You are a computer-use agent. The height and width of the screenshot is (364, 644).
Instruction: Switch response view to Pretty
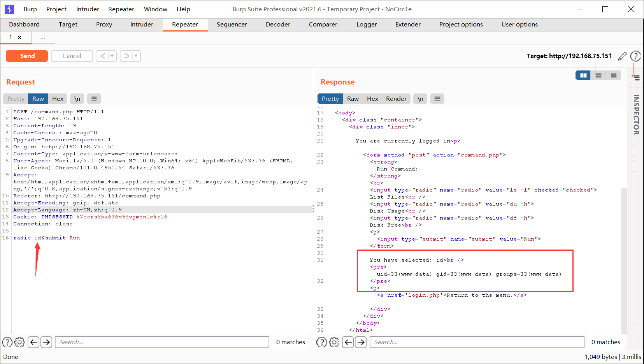330,99
